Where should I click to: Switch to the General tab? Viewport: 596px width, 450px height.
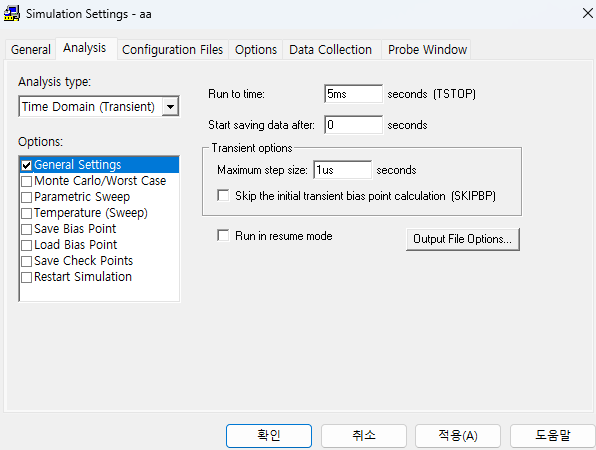pos(30,50)
